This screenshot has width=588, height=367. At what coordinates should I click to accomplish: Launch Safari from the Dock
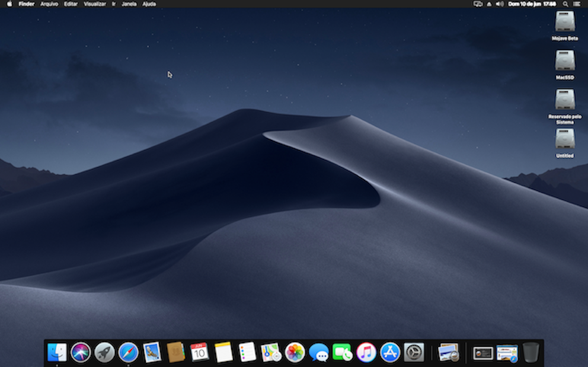pyautogui.click(x=128, y=352)
